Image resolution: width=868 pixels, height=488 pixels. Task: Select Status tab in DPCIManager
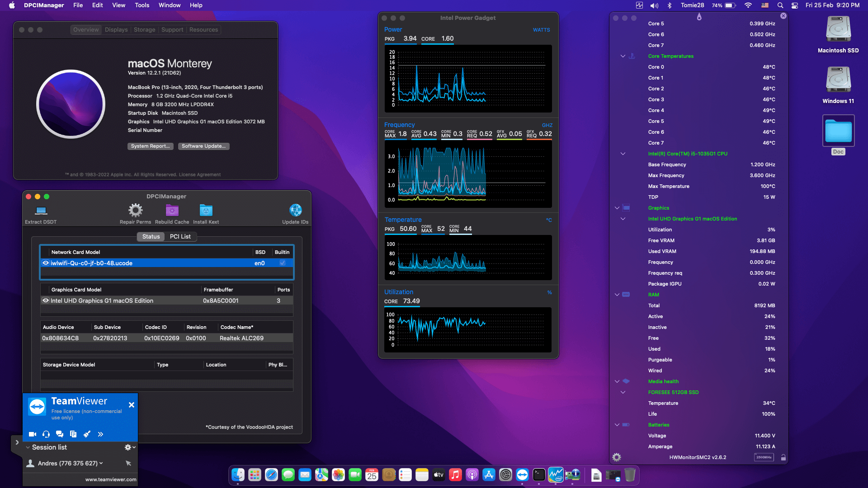coord(151,236)
